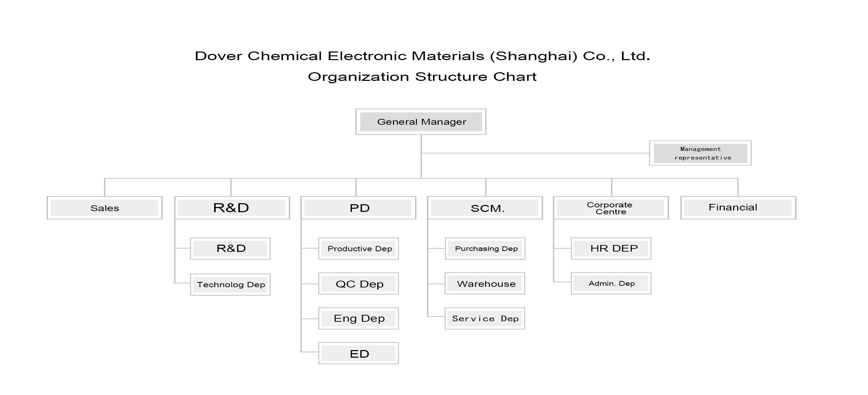868x395 pixels.
Task: Click the R&D sub-department box
Action: [230, 248]
